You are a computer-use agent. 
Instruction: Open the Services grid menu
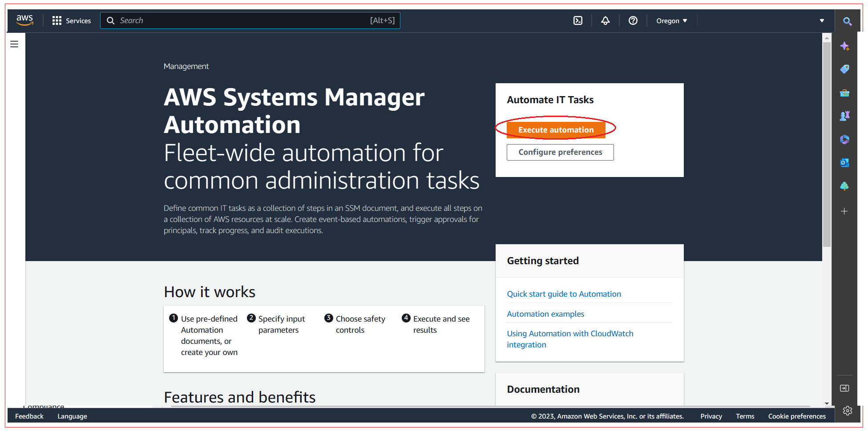point(71,20)
